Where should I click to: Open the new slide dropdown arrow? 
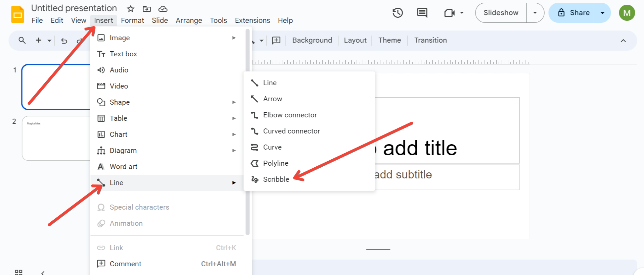point(49,41)
